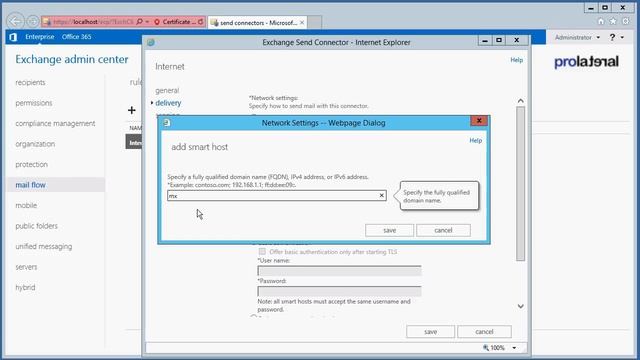Open the browser Home icon
This screenshot has width=640, height=360.
601,21
